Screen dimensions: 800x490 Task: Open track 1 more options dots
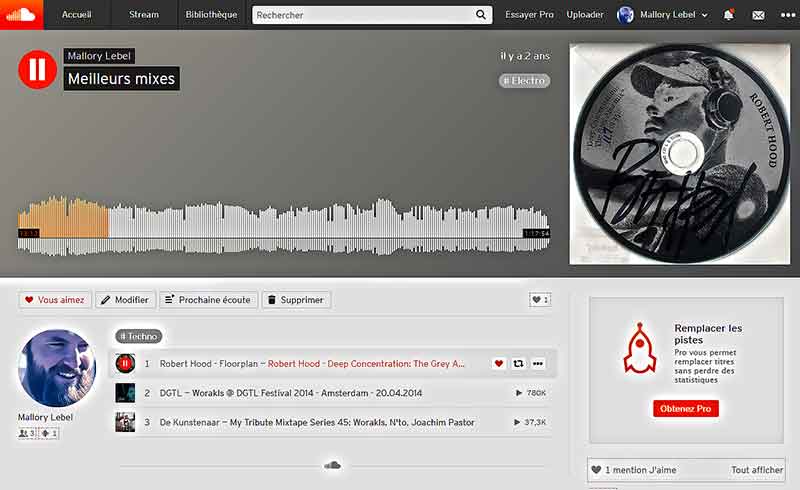[x=538, y=363]
